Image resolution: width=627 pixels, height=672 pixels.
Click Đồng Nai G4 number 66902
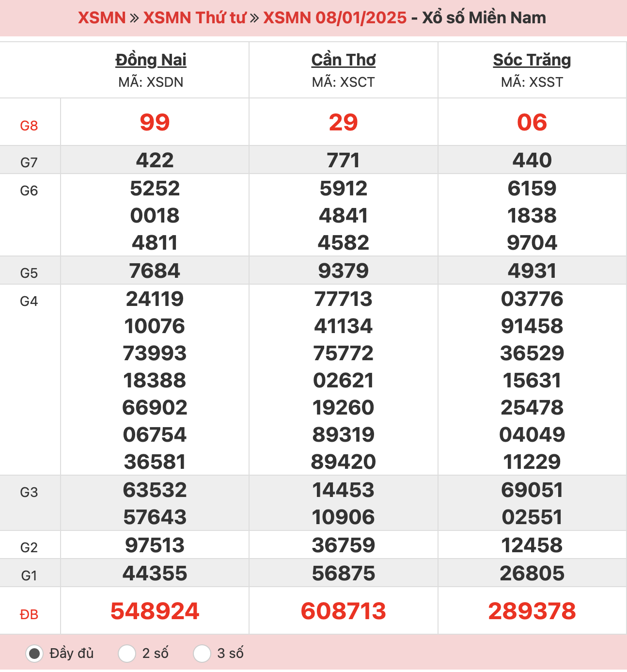click(x=155, y=407)
